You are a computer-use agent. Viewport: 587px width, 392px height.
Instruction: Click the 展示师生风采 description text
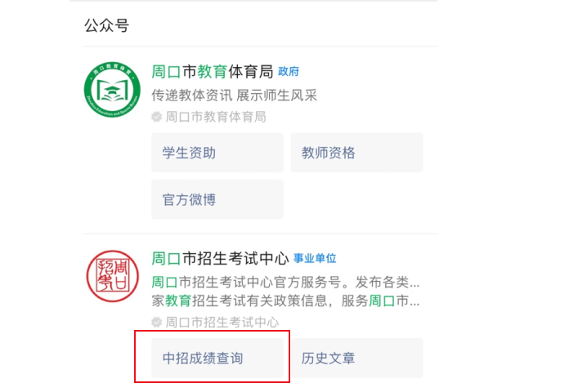click(x=276, y=96)
